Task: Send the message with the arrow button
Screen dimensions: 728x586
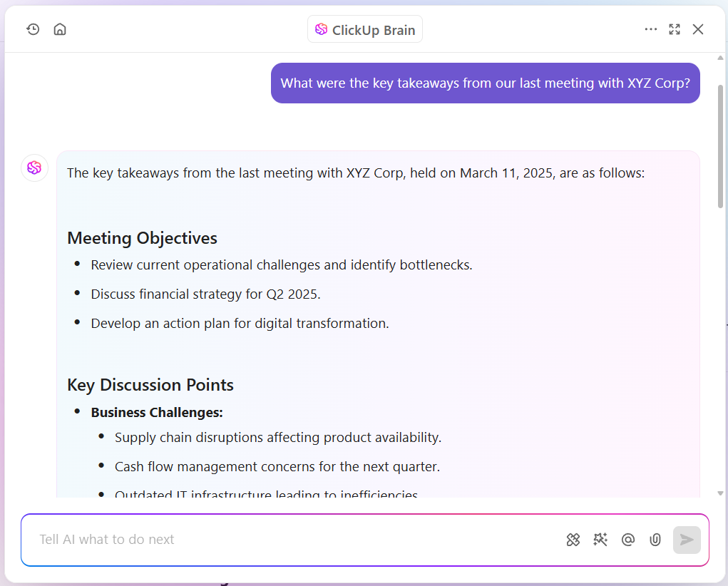Action: [687, 540]
